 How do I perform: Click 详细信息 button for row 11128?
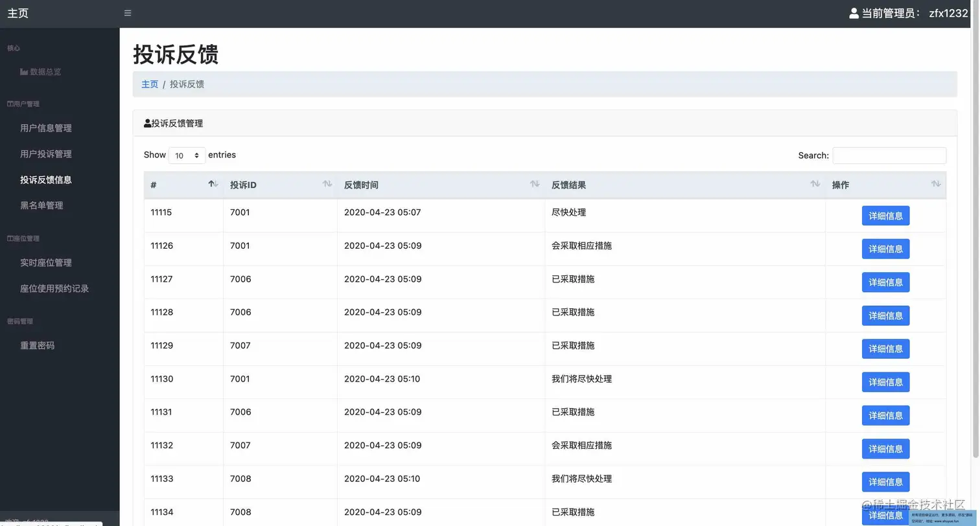coord(885,315)
